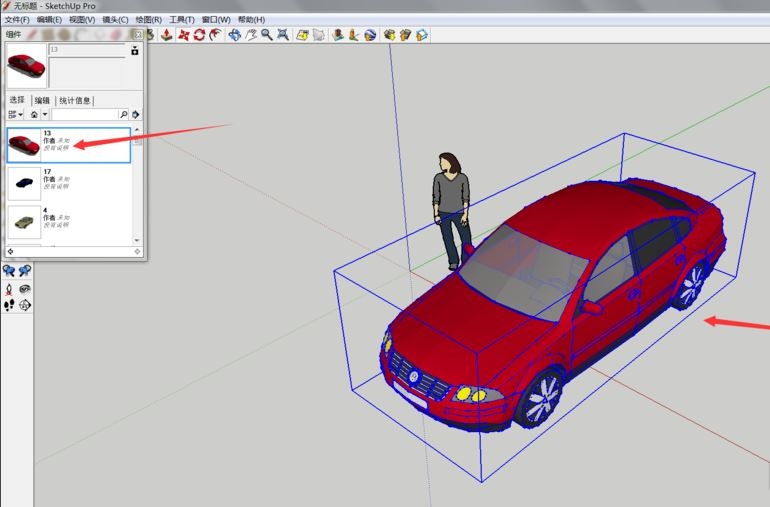Open the 工具(T) menu
This screenshot has height=507, width=770.
tap(182, 20)
